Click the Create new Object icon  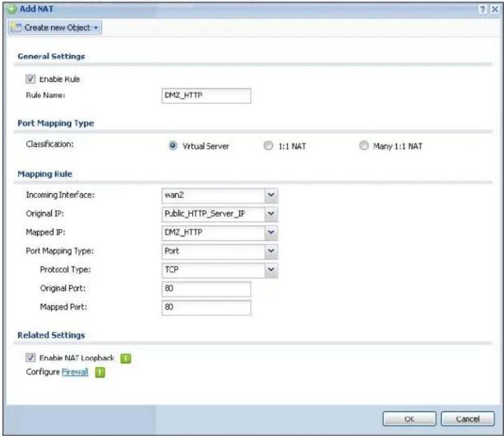pyautogui.click(x=16, y=28)
